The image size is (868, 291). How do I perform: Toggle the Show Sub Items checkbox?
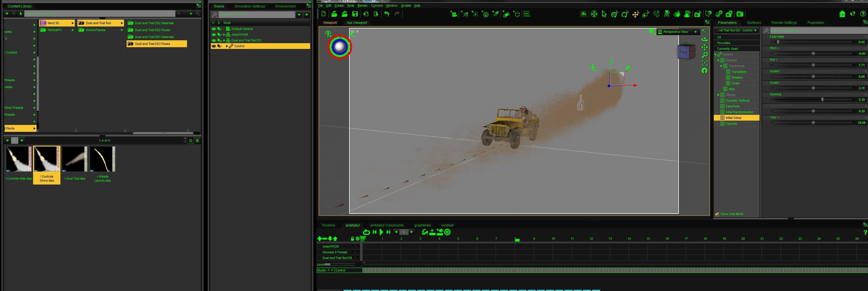717,214
